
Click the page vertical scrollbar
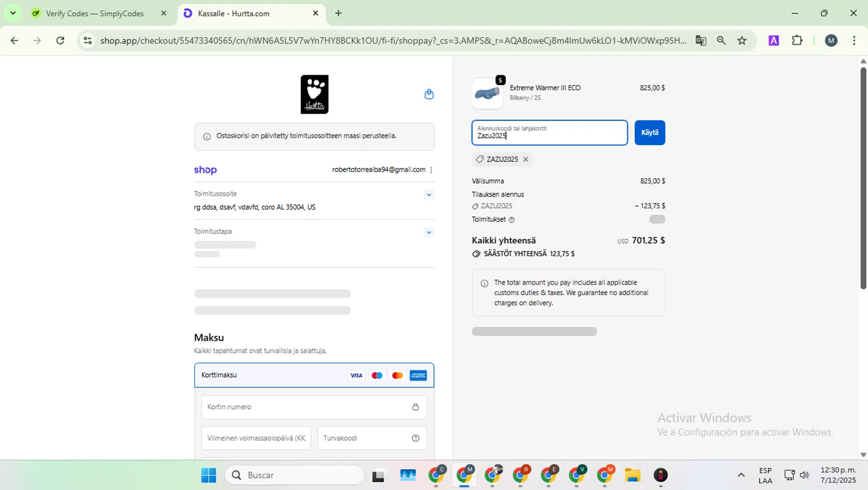coord(863,178)
